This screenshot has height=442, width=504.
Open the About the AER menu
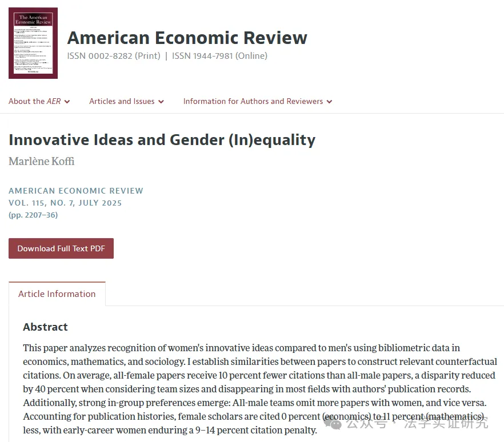tap(39, 101)
